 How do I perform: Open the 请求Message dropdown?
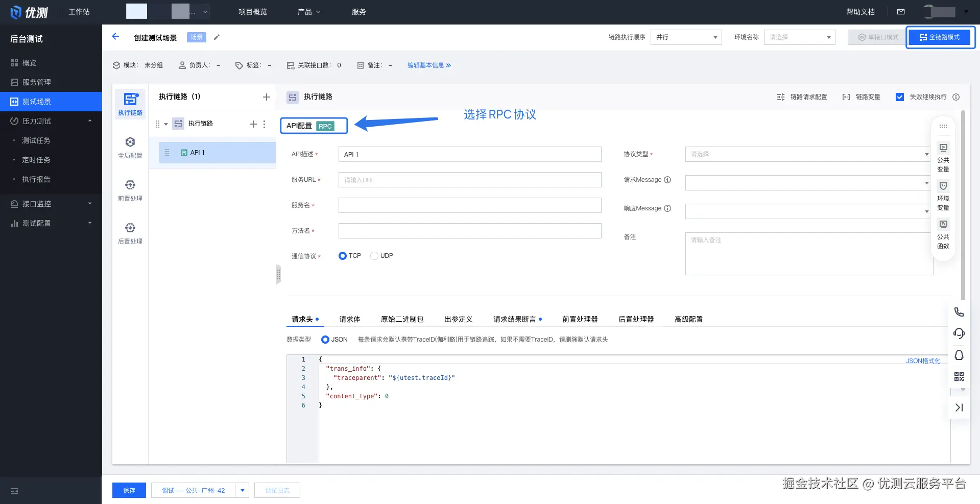(x=809, y=183)
